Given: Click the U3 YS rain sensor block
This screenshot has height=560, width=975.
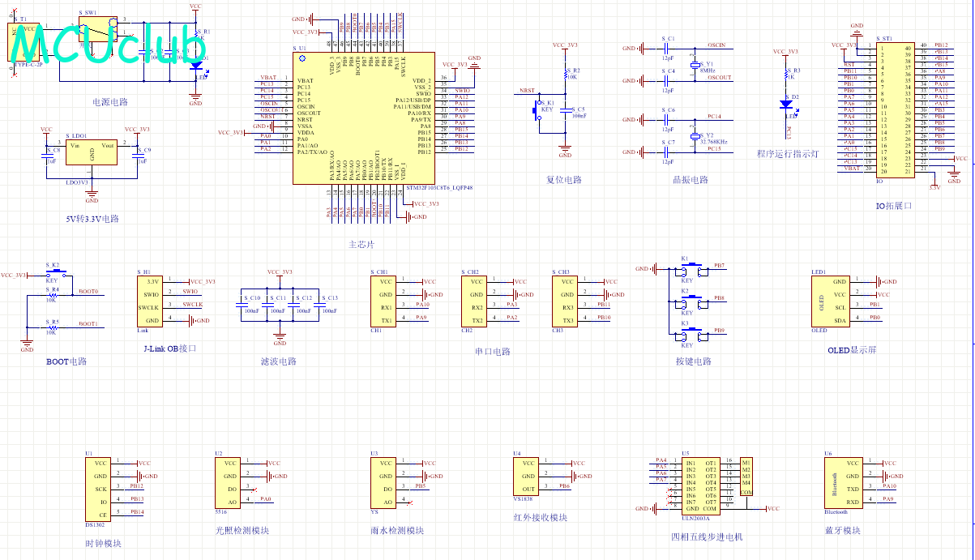Looking at the screenshot, I should (x=383, y=482).
